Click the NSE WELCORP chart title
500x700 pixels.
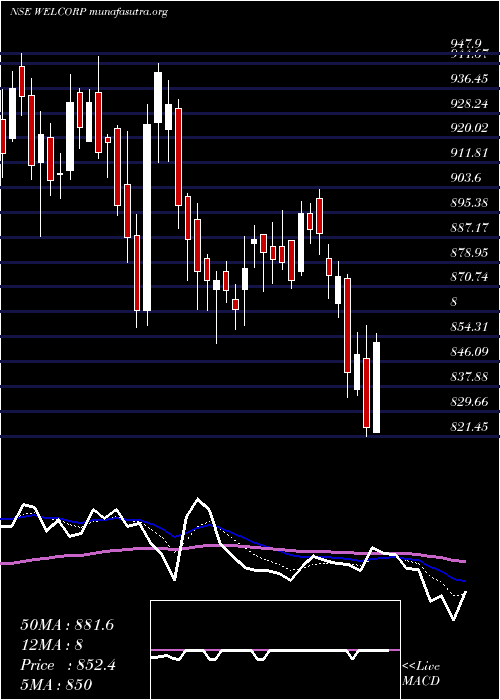pyautogui.click(x=89, y=12)
